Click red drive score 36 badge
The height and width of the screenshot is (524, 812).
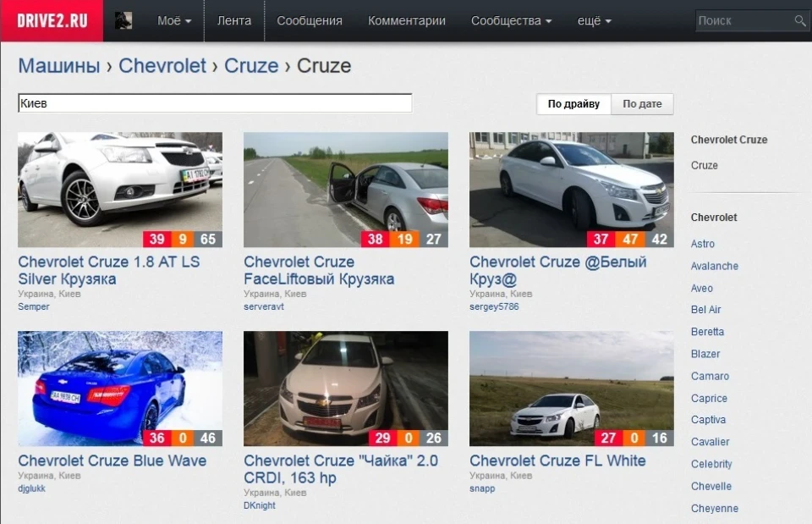pyautogui.click(x=157, y=438)
